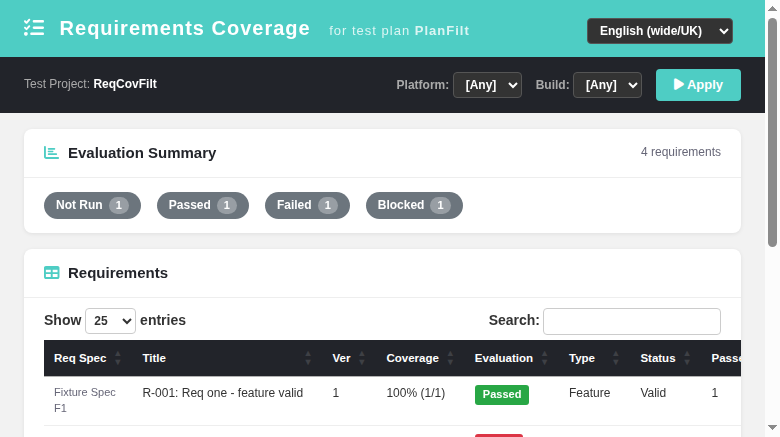Screen dimensions: 780x437
Task: Click the Requirements table icon
Action: click(x=52, y=273)
